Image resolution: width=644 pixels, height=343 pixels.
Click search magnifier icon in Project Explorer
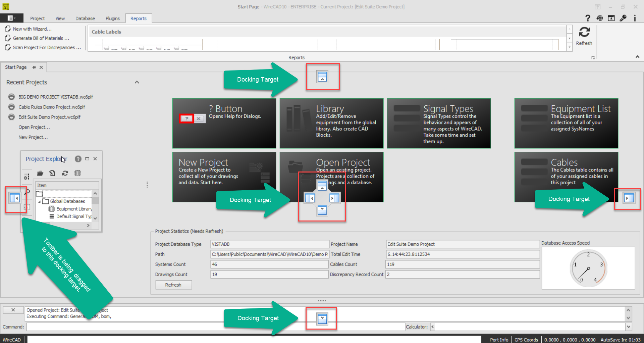27,192
